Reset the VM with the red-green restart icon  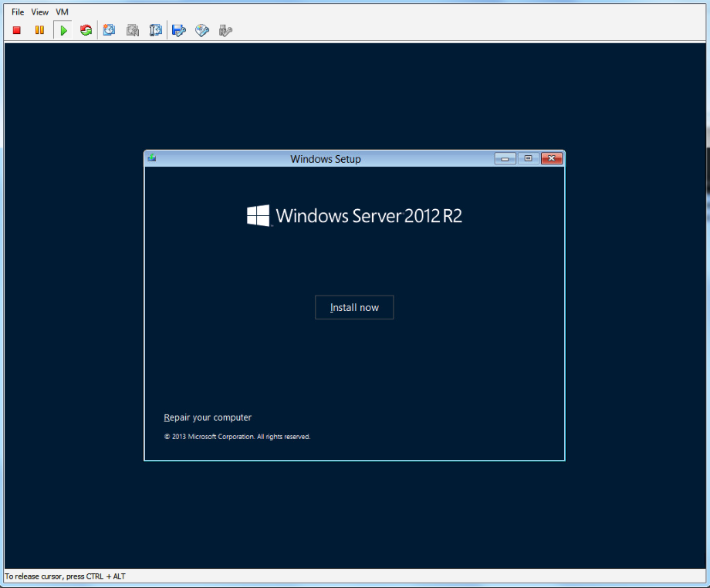tap(86, 30)
